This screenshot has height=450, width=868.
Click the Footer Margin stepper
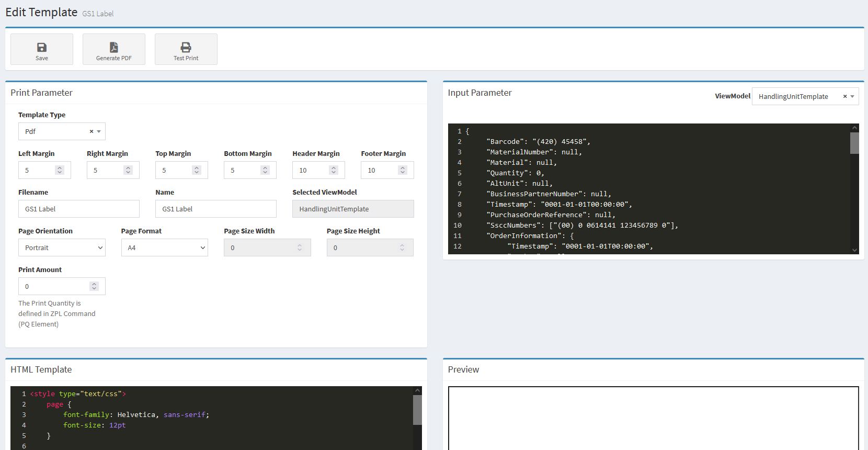click(x=402, y=170)
